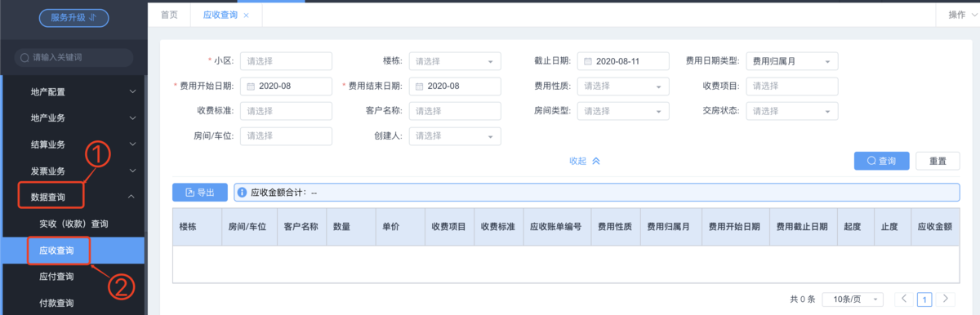Click the blue 查询 button

[x=882, y=162]
